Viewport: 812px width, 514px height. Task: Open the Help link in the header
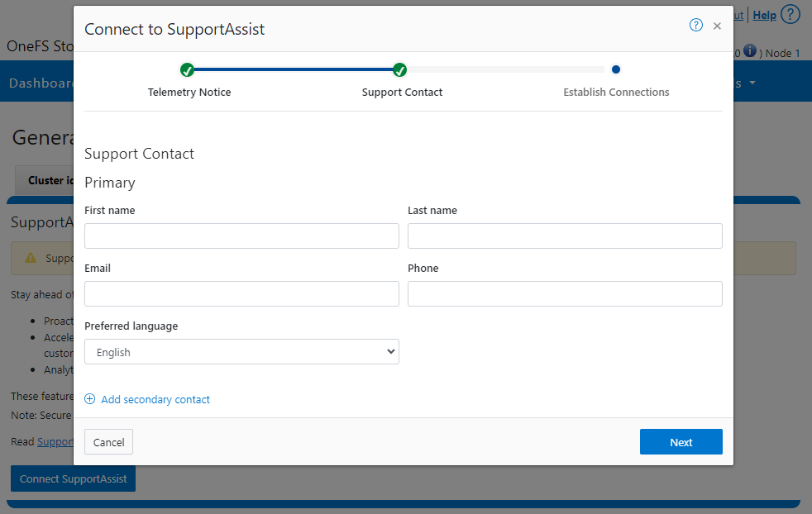pyautogui.click(x=764, y=15)
